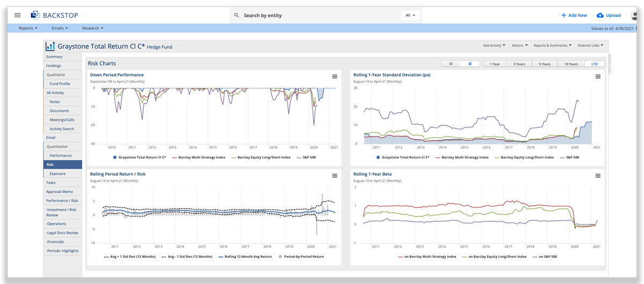Click the search magnifier icon
The image size is (644, 284).
pos(237,16)
